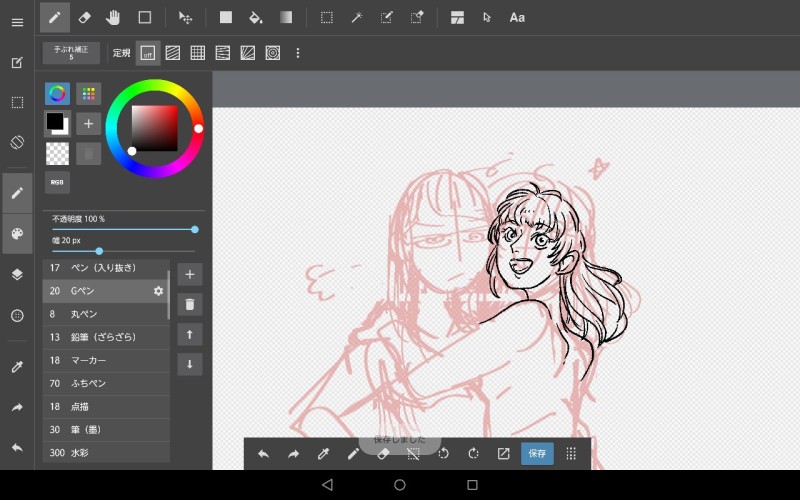Select the Eraser tool in top toolbar

(84, 17)
